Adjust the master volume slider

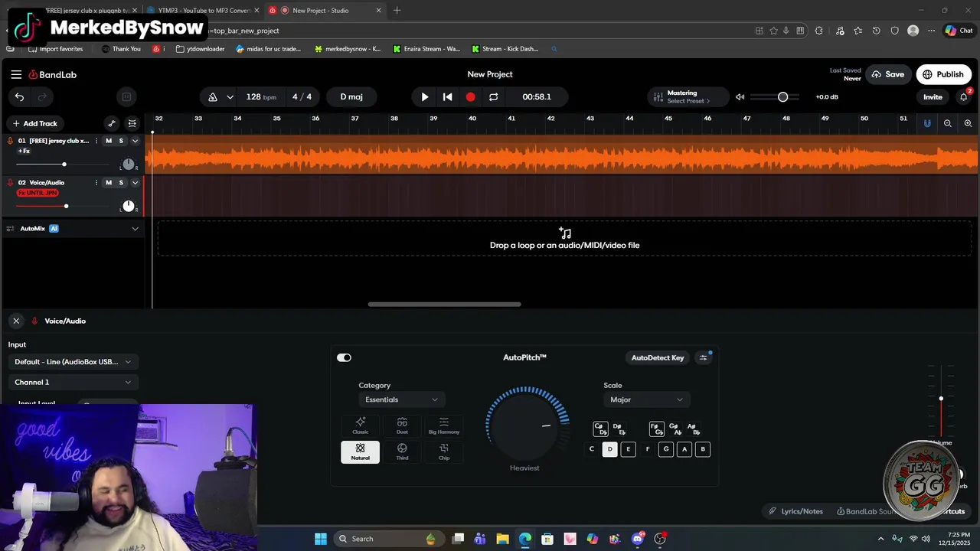[x=775, y=97]
